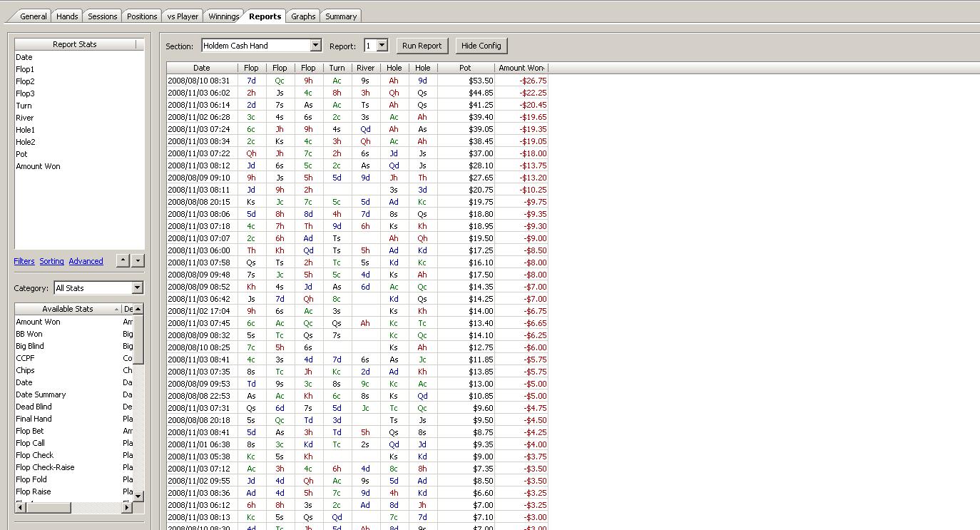Click Available Stats list scroll down arrow
The image size is (980, 530).
[138, 496]
